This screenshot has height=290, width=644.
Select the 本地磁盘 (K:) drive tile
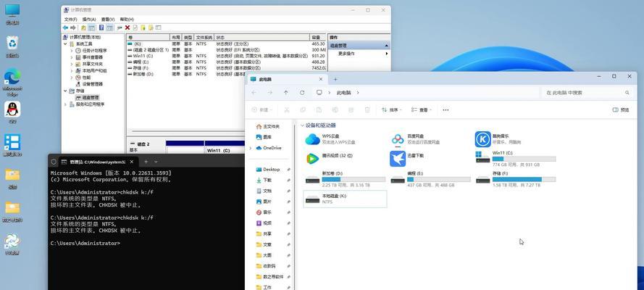click(345, 199)
